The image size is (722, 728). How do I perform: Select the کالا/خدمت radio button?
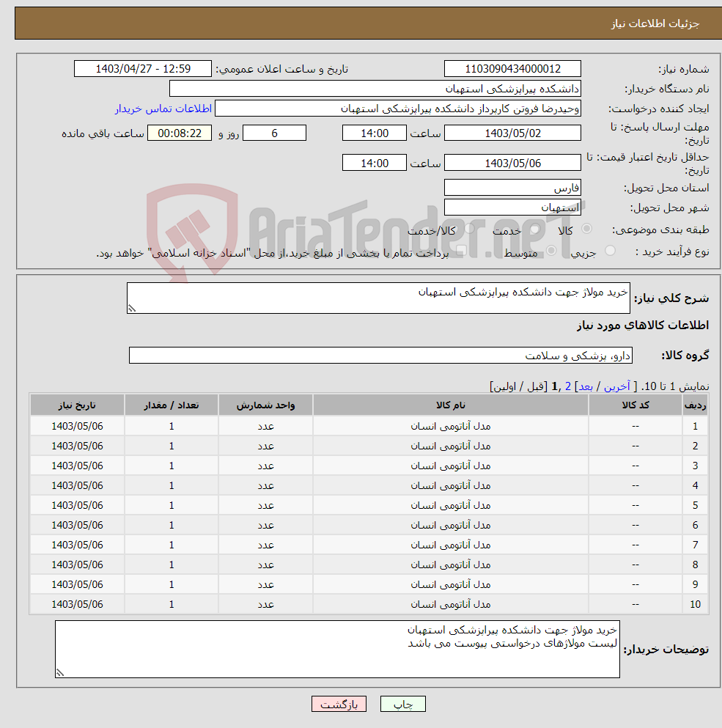point(469,229)
